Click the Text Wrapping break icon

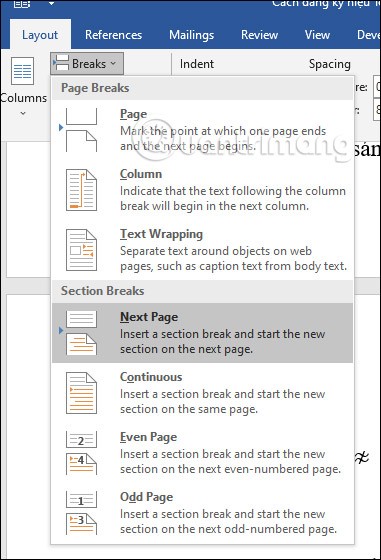coord(81,250)
